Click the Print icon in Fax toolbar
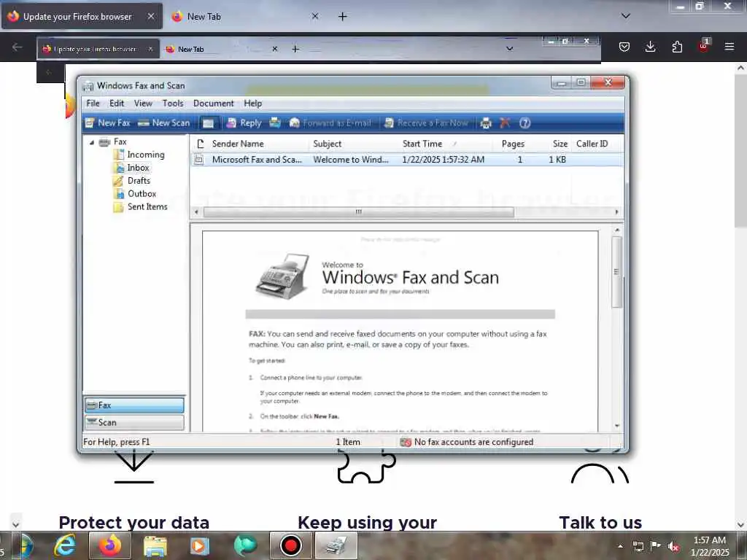 [485, 122]
